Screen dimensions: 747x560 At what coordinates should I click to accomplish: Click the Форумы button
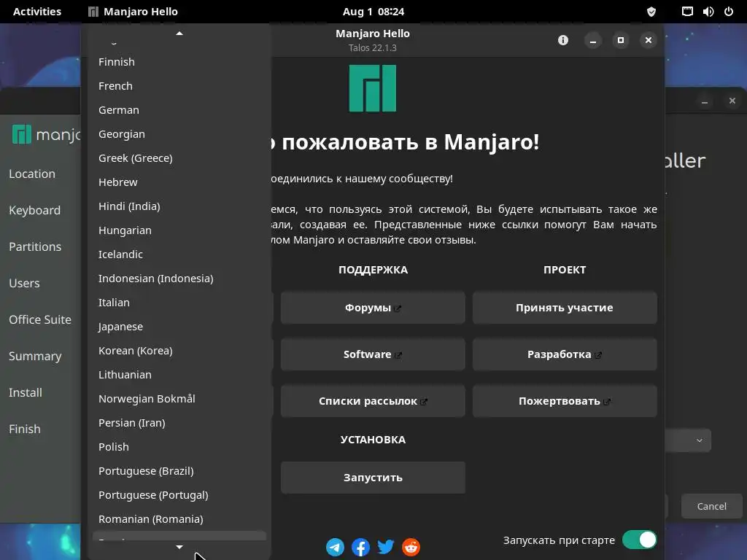[x=373, y=308]
